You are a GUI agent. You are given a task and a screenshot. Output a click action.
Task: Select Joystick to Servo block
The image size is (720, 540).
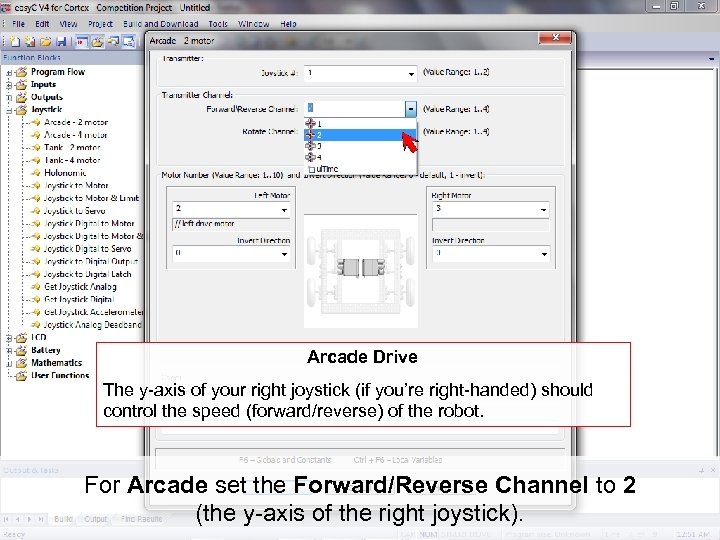[x=74, y=211]
